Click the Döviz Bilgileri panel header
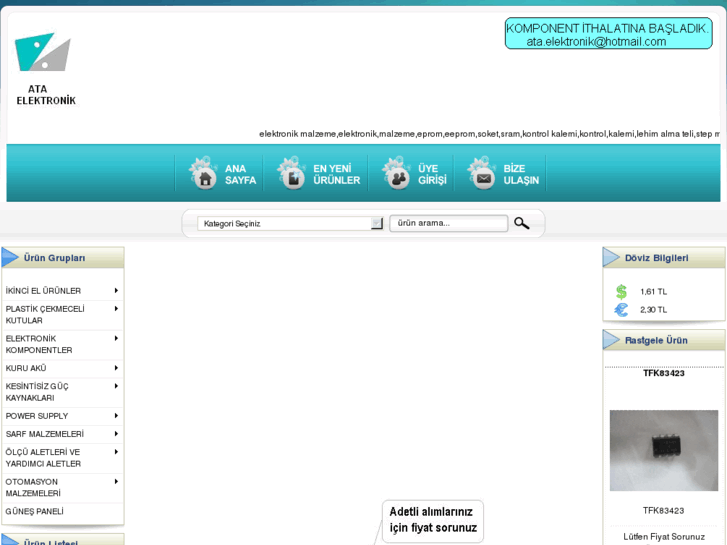The width and height of the screenshot is (727, 545). click(x=663, y=257)
